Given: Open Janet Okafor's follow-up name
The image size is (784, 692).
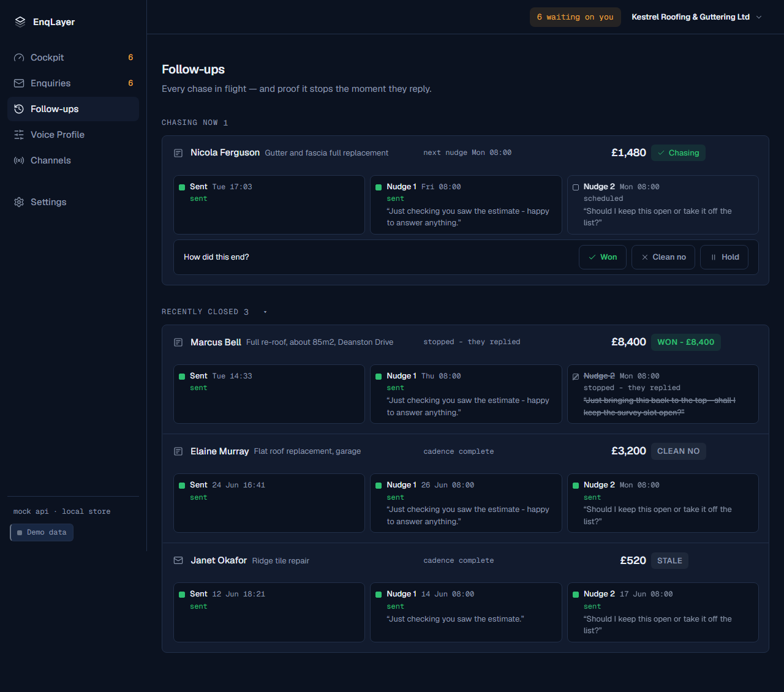Looking at the screenshot, I should pyautogui.click(x=219, y=560).
